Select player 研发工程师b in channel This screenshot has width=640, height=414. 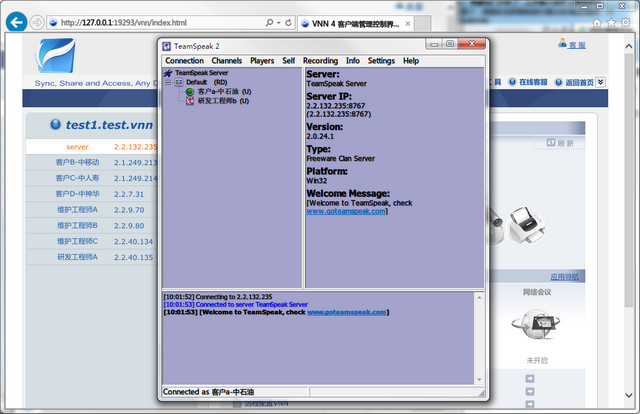[x=223, y=101]
